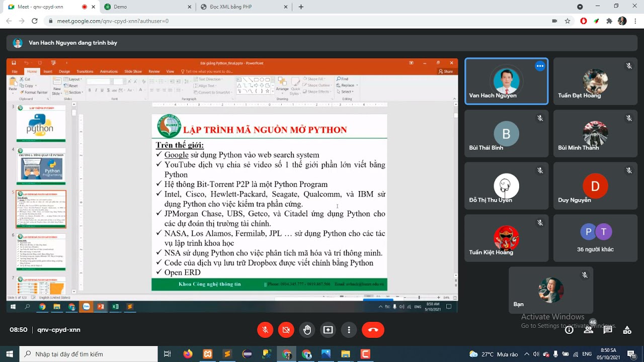Viewport: 644px width, 362px height.
Task: Open options dots on Van Hach Nguyen tile
Action: [540, 66]
